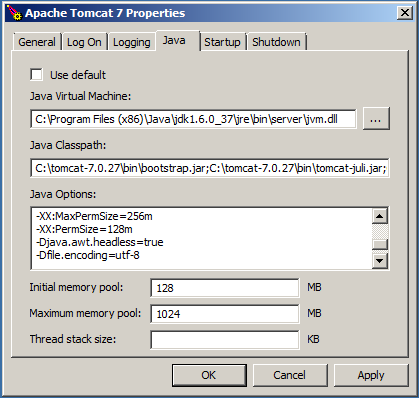This screenshot has height=398, width=419.
Task: Select the Logging tab
Action: [x=132, y=42]
